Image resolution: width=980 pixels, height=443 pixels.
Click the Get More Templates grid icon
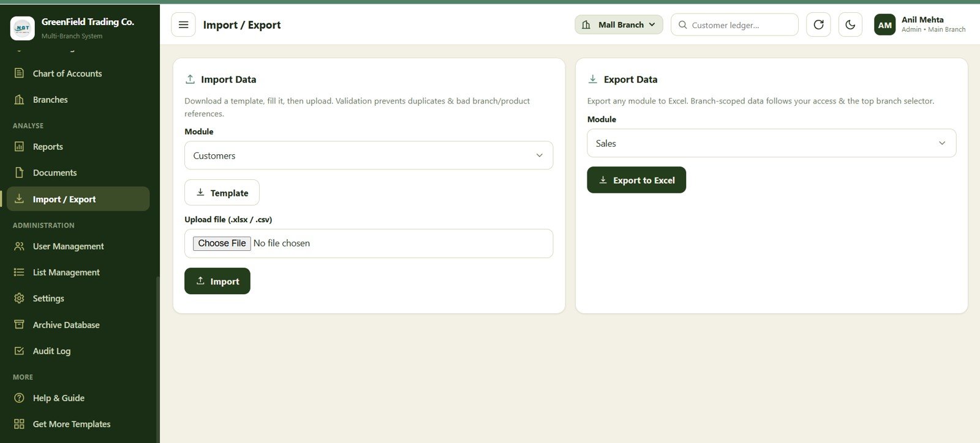20,424
